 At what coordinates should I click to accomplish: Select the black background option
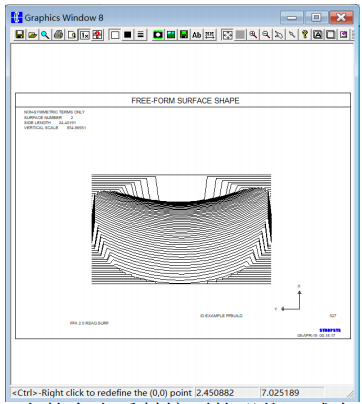[x=128, y=34]
